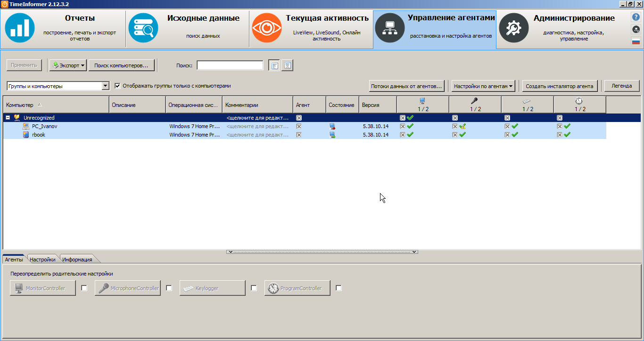Image resolution: width=644 pixels, height=341 pixels.
Task: Edit the comment cell for PC_Ivanov
Action: point(257,126)
